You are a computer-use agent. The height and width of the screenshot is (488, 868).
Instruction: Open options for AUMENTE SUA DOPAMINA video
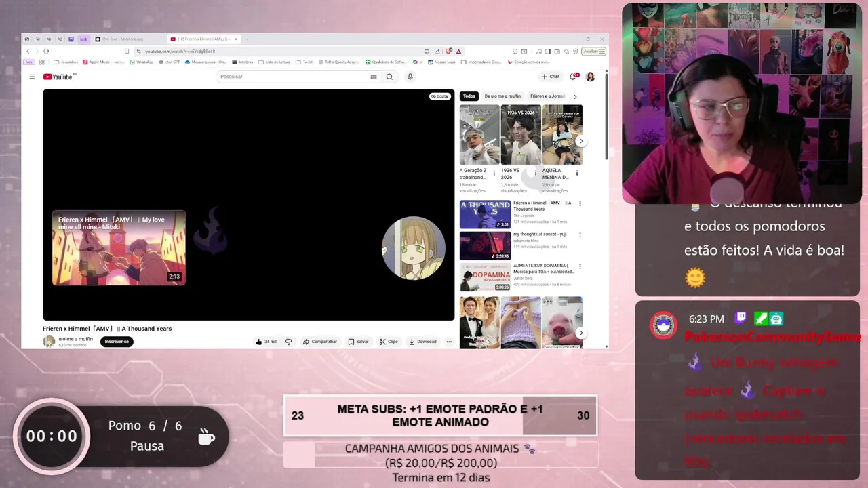[x=580, y=266]
